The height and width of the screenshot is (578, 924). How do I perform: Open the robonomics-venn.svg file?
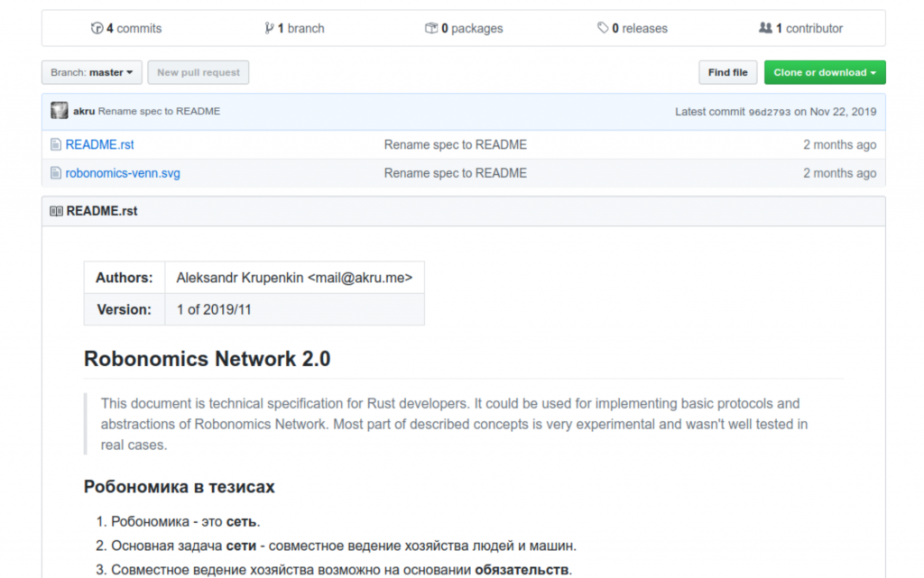pyautogui.click(x=123, y=173)
